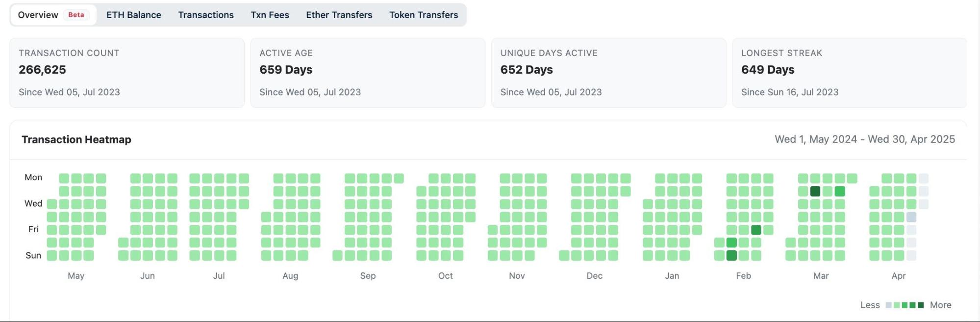Click the Longest Streak 649 Days card
Image resolution: width=980 pixels, height=322 pixels.
849,73
